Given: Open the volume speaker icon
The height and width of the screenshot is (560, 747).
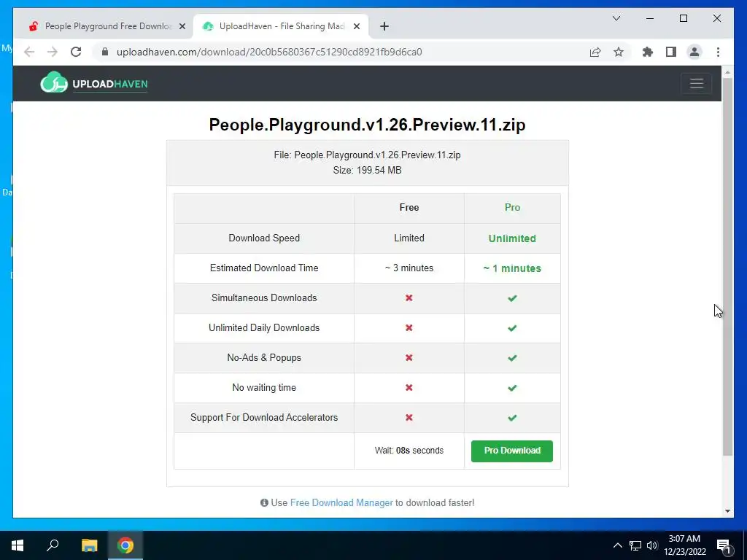Looking at the screenshot, I should click(x=652, y=545).
